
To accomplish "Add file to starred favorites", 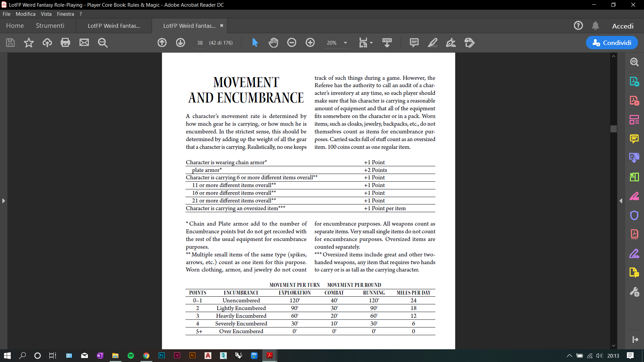I will pyautogui.click(x=29, y=43).
